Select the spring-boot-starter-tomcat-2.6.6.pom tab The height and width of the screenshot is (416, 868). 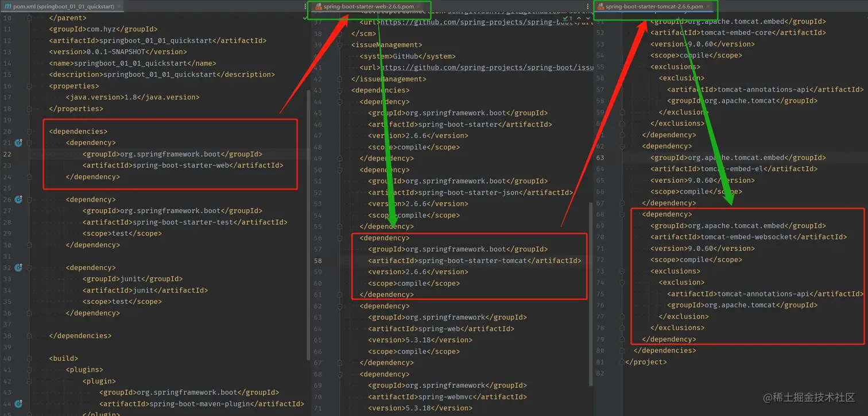(x=654, y=6)
